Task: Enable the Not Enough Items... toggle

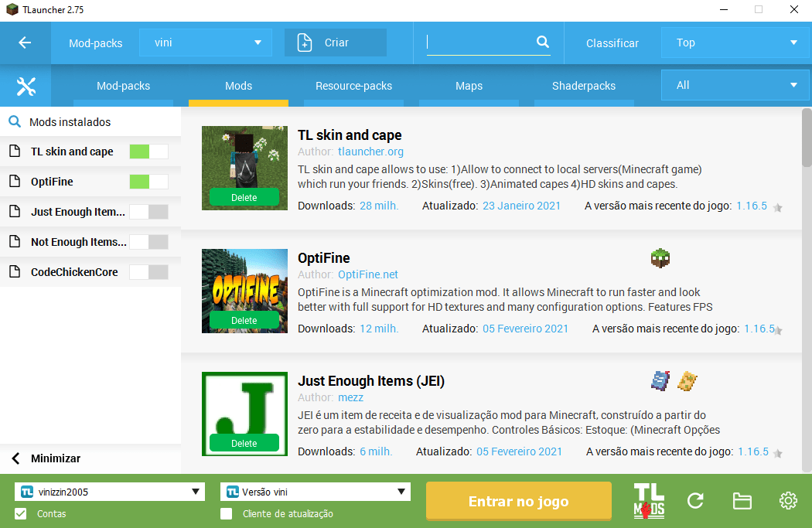Action: tap(148, 241)
